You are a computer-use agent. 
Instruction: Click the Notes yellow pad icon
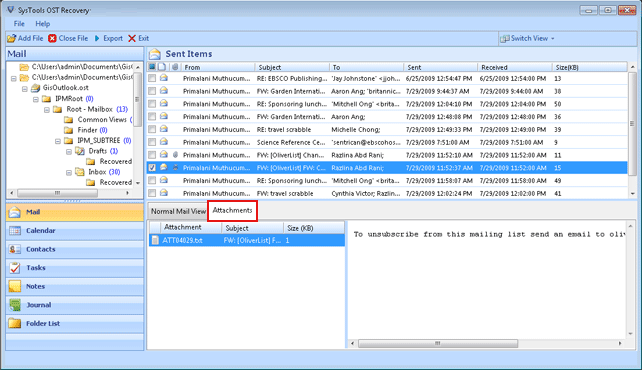click(x=15, y=287)
